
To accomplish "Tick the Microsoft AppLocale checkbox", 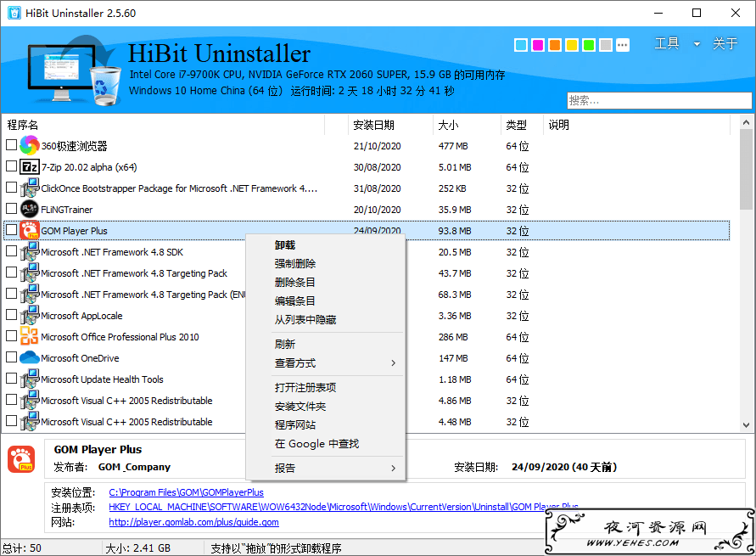I will (11, 314).
